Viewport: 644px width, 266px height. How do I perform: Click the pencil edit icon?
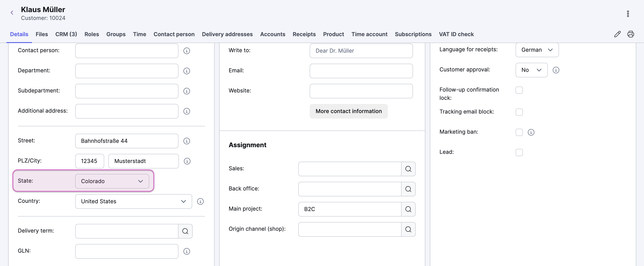[x=617, y=34]
